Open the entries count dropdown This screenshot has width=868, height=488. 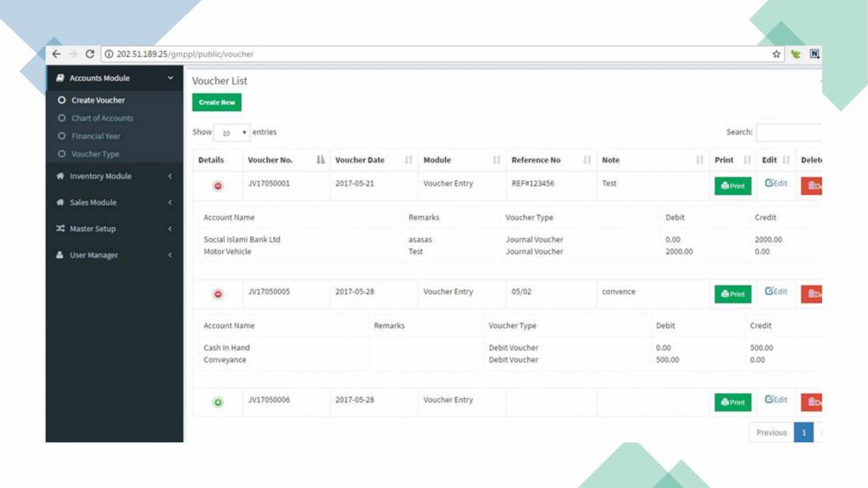231,133
